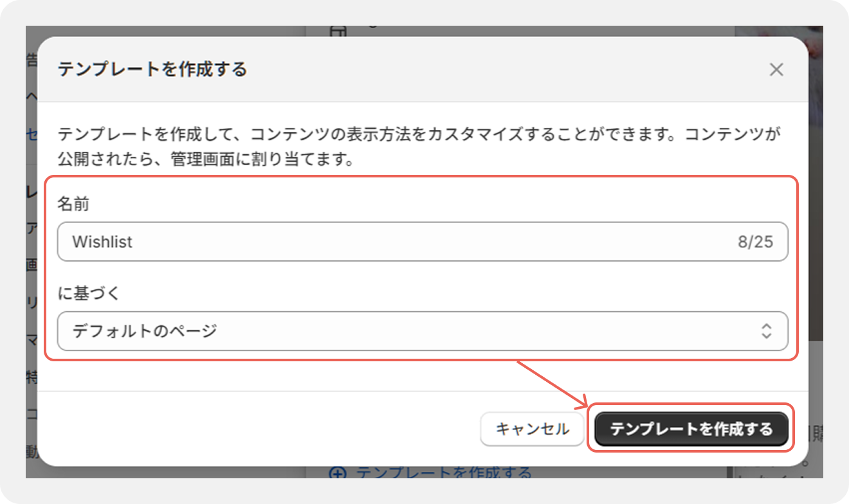This screenshot has height=504, width=849.
Task: Click the キャンセル button
Action: 532,429
